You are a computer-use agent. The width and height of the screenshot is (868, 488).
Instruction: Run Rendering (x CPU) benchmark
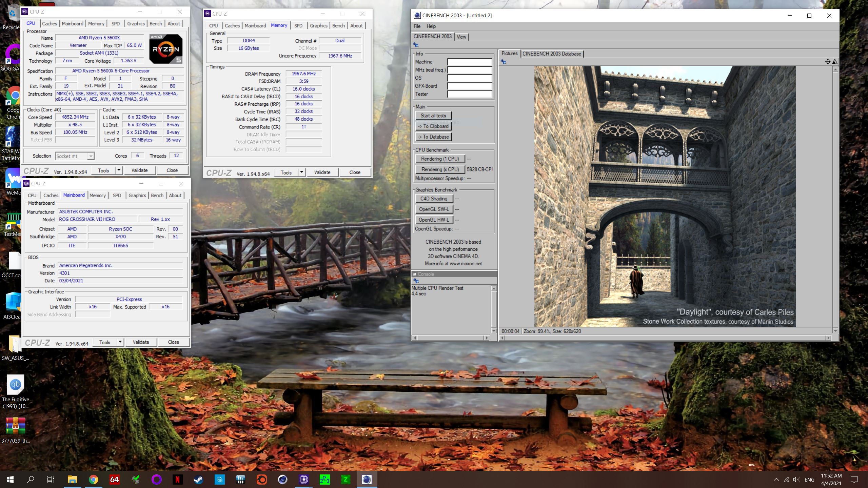tap(440, 169)
